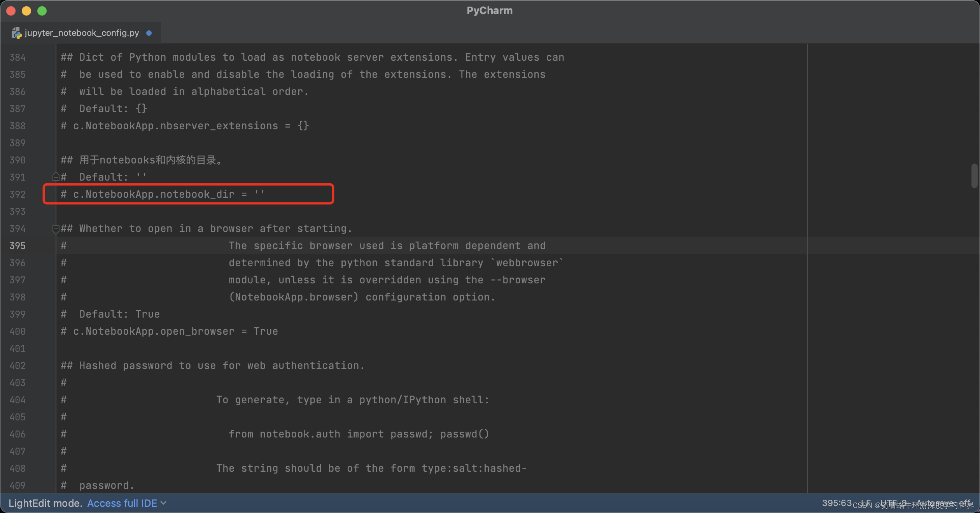The image size is (980, 513).
Task: Click the LightEdit mode status label
Action: tap(45, 503)
